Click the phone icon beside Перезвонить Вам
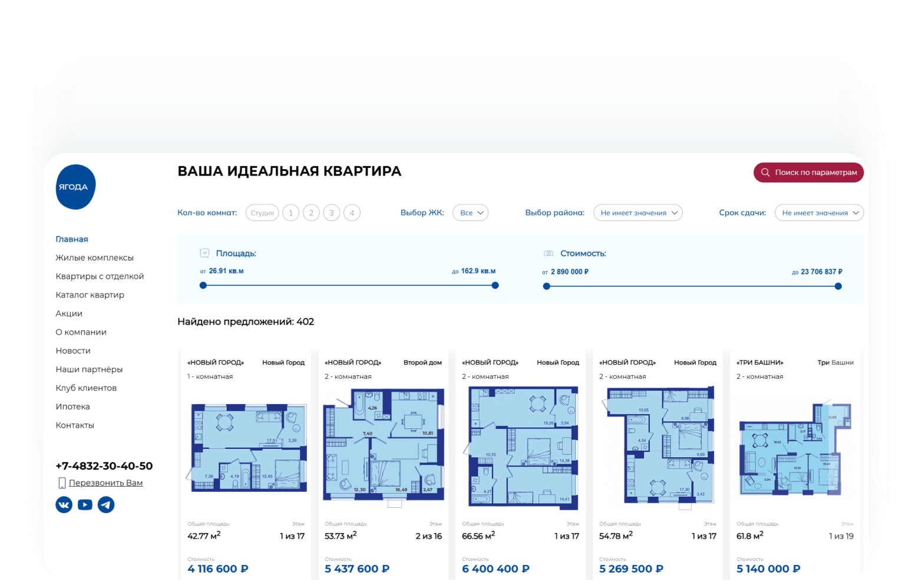 62,483
